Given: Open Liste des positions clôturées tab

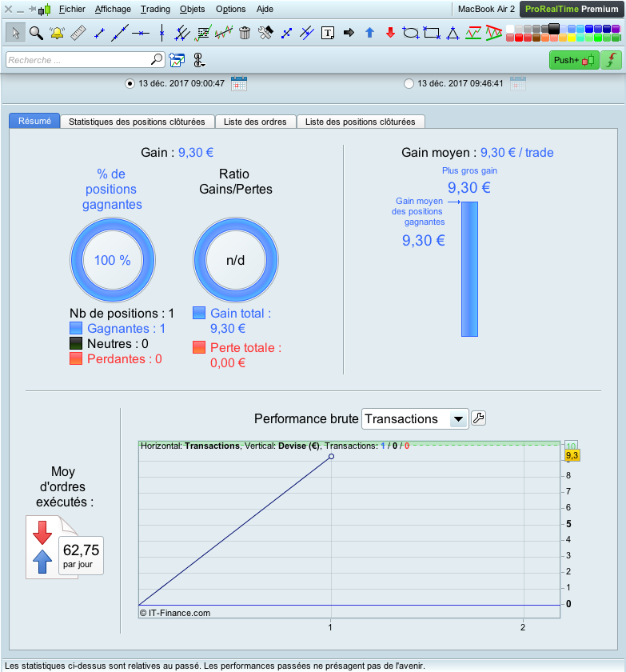Looking at the screenshot, I should (360, 122).
